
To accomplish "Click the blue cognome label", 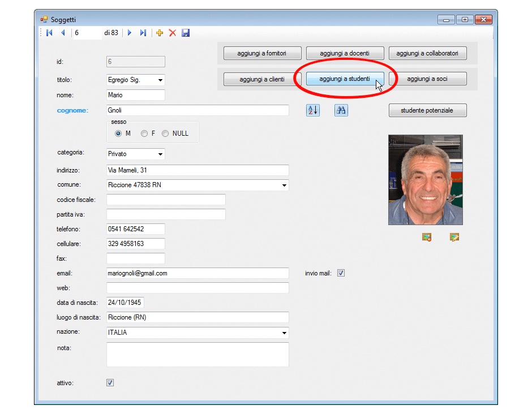I will [72, 110].
